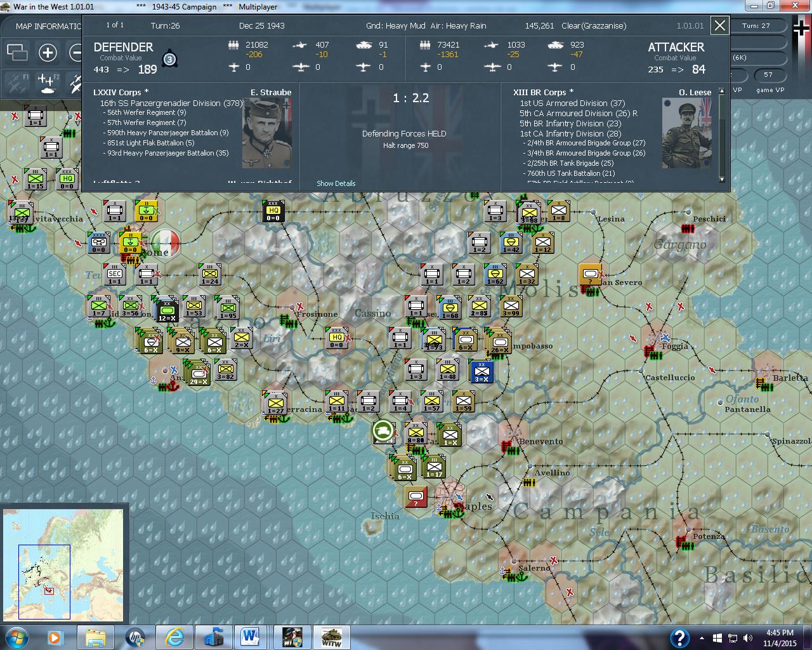Image resolution: width=812 pixels, height=650 pixels.
Task: Select the green HQ 0=0 counter
Action: coord(67,180)
